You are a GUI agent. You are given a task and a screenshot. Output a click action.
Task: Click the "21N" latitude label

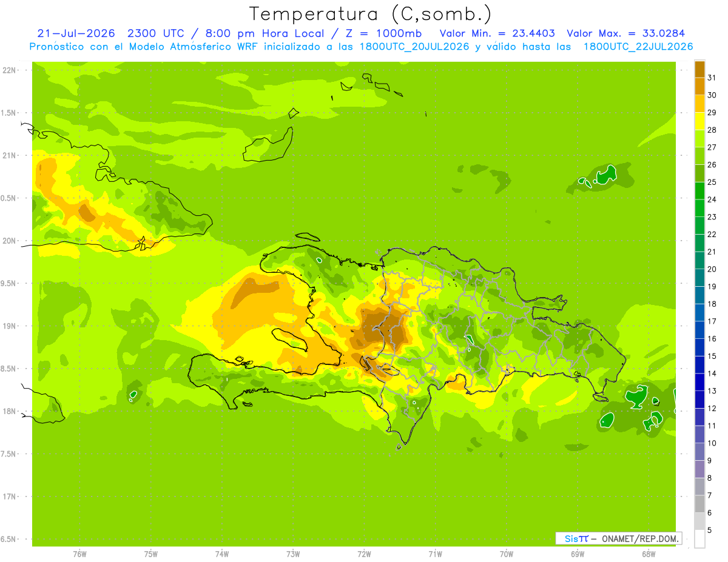tap(10, 155)
